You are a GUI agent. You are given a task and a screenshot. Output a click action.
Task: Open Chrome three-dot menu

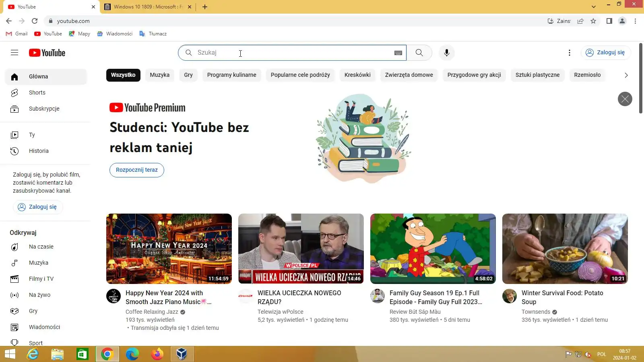(635, 21)
